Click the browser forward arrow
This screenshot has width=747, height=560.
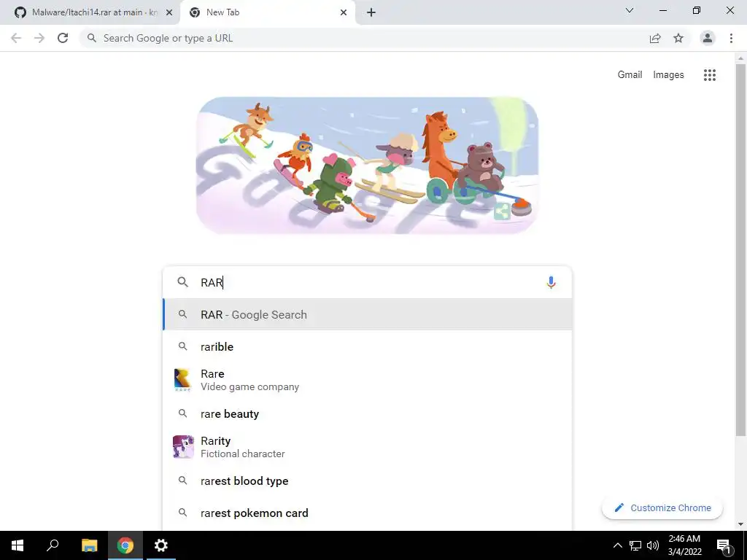pos(39,38)
